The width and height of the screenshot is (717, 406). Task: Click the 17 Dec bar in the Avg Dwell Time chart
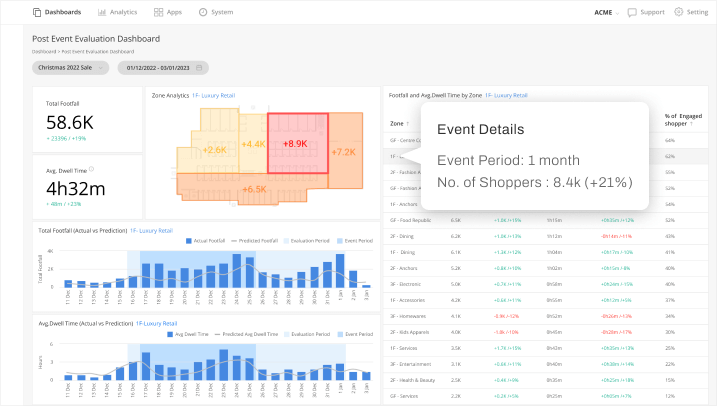146,366
